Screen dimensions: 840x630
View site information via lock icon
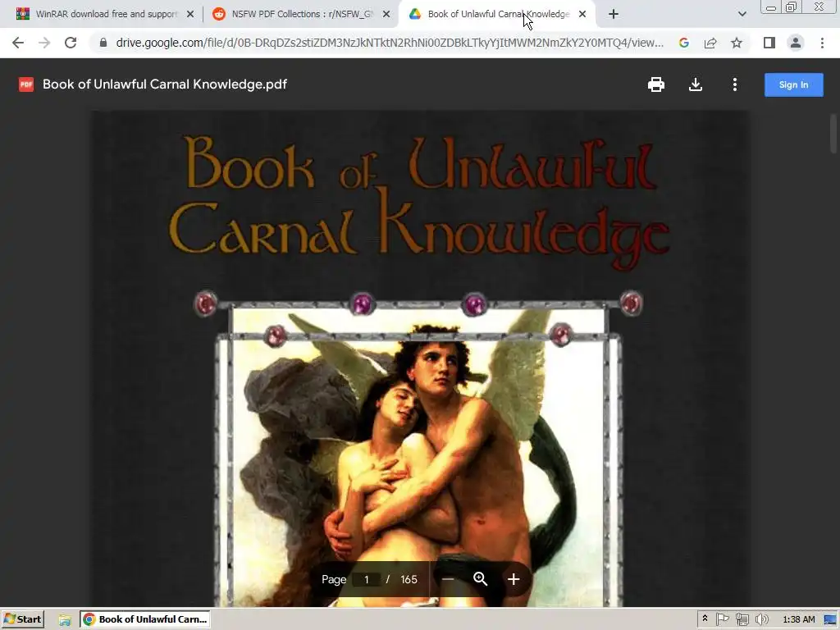click(x=103, y=43)
